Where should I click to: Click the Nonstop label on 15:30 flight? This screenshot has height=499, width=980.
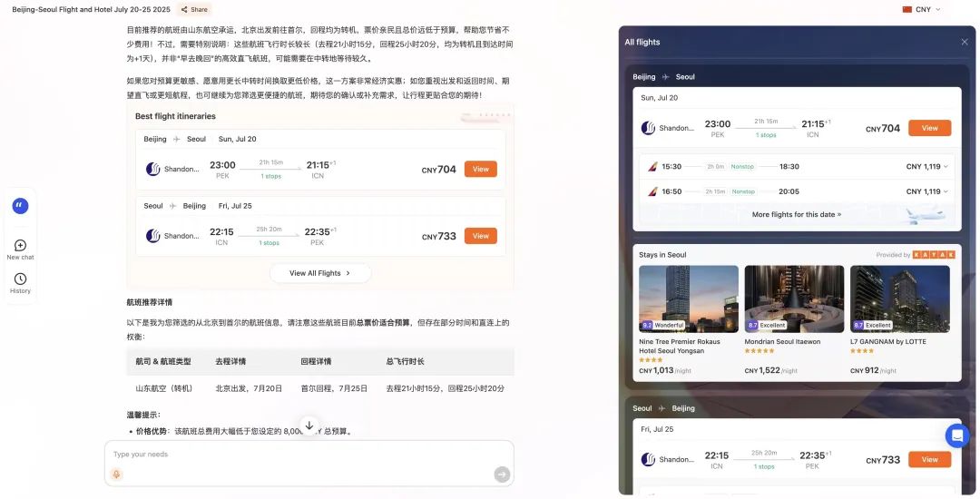[x=742, y=167]
